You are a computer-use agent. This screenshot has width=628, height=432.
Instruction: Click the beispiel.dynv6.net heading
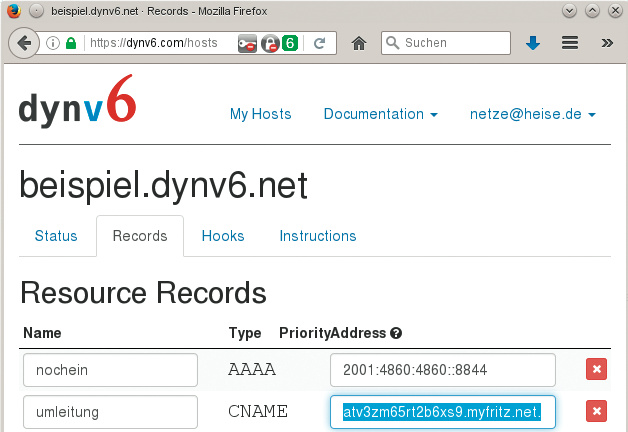click(x=163, y=185)
